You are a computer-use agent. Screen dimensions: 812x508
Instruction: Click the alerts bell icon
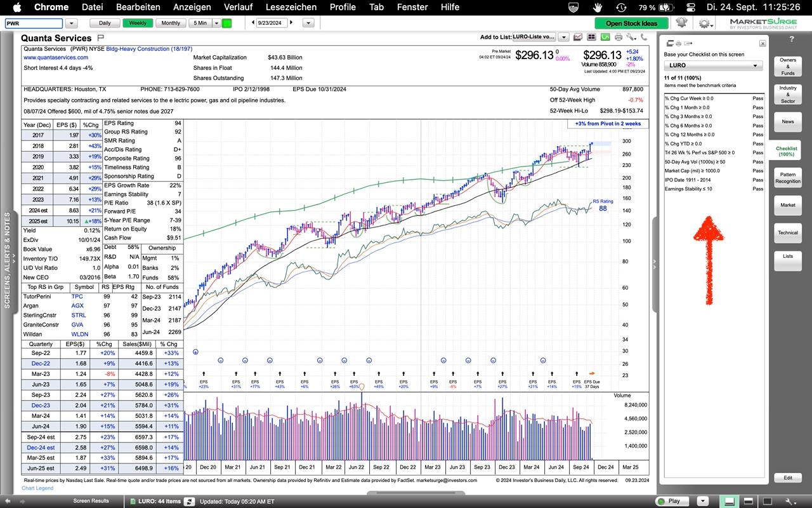(681, 23)
